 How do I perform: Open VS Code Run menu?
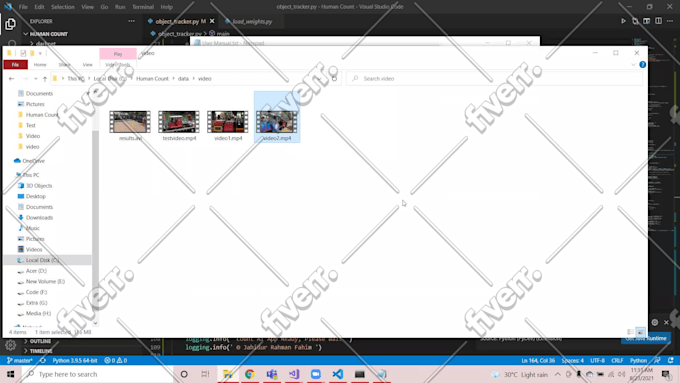click(120, 7)
